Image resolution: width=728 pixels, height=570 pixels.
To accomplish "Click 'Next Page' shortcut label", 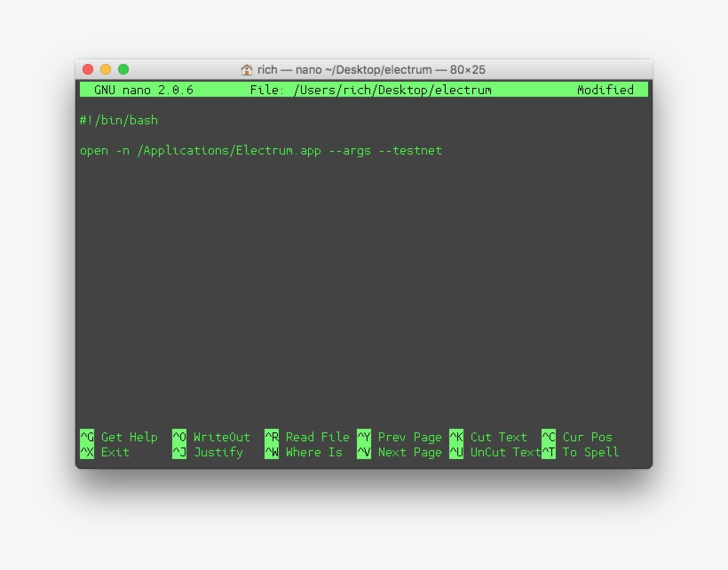I will (x=409, y=453).
